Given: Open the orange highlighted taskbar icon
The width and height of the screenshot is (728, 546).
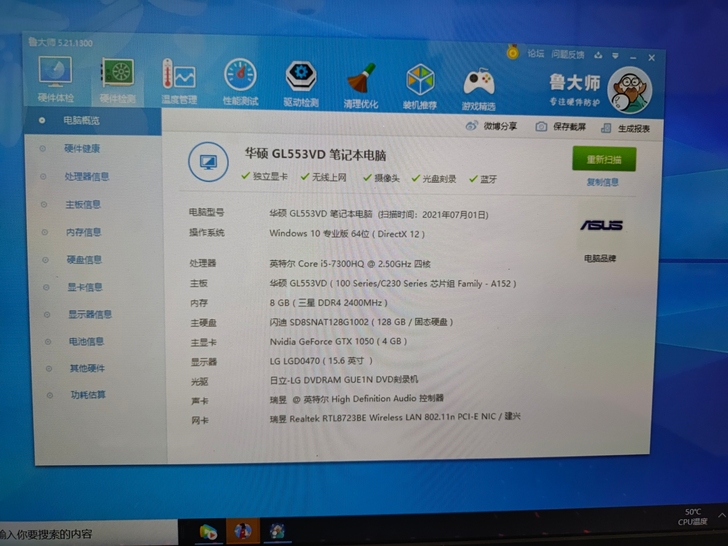Looking at the screenshot, I should (x=242, y=531).
